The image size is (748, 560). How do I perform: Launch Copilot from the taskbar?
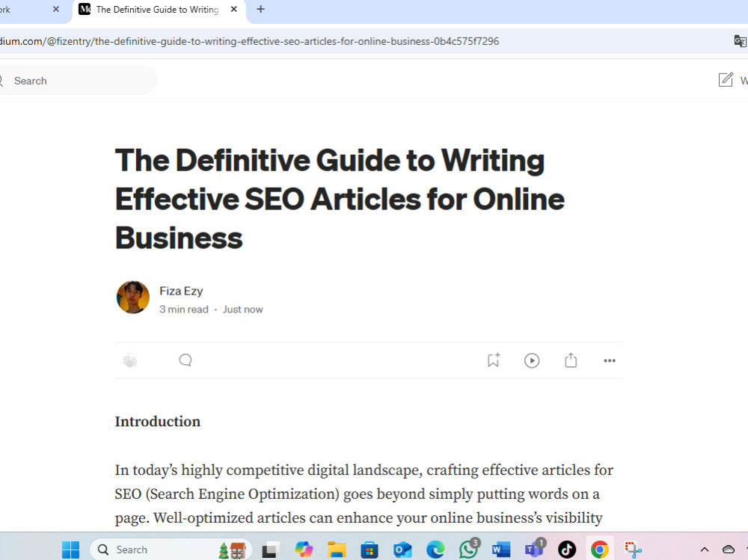[304, 550]
